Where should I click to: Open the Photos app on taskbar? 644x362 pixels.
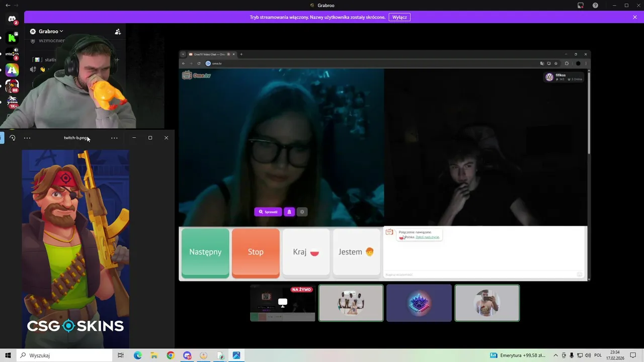point(236,355)
